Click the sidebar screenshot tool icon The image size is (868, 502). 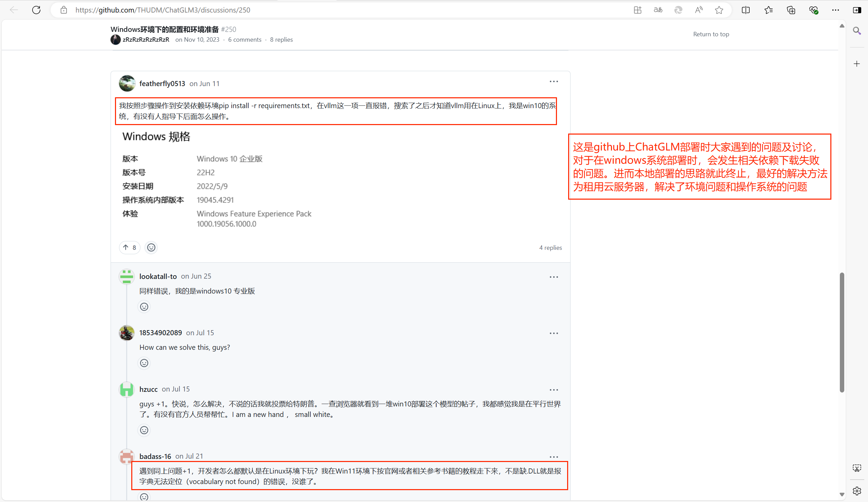[x=857, y=468]
